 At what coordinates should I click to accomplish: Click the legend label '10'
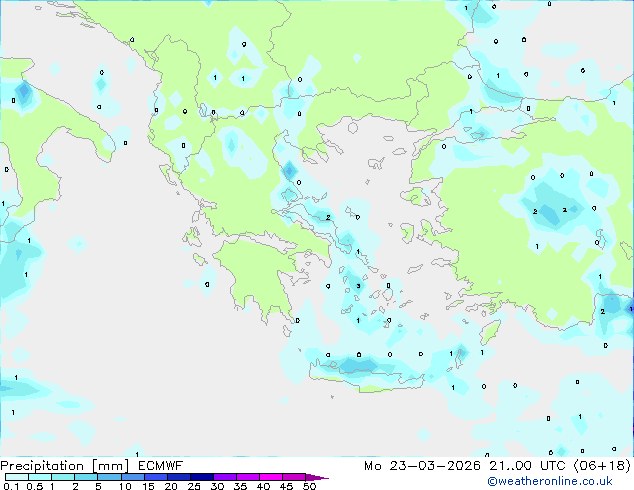(x=125, y=486)
